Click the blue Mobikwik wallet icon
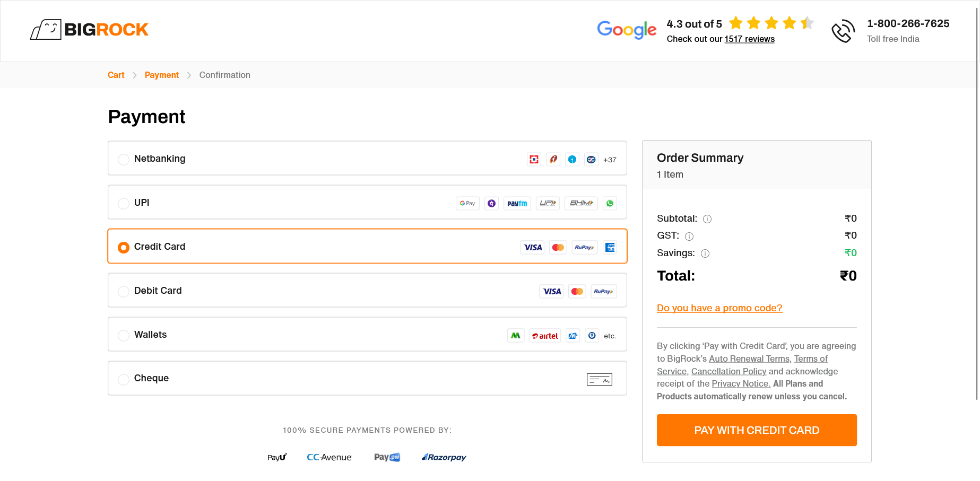This screenshot has width=980, height=481. coord(573,336)
